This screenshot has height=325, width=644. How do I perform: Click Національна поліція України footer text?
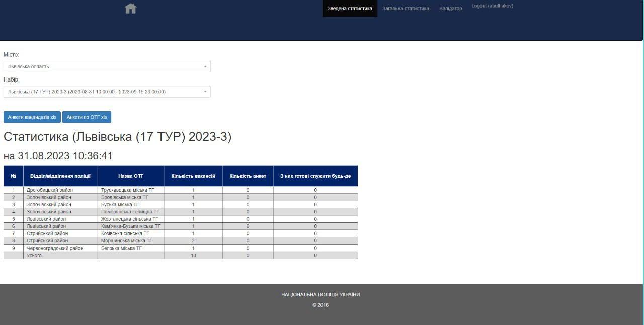(x=320, y=295)
